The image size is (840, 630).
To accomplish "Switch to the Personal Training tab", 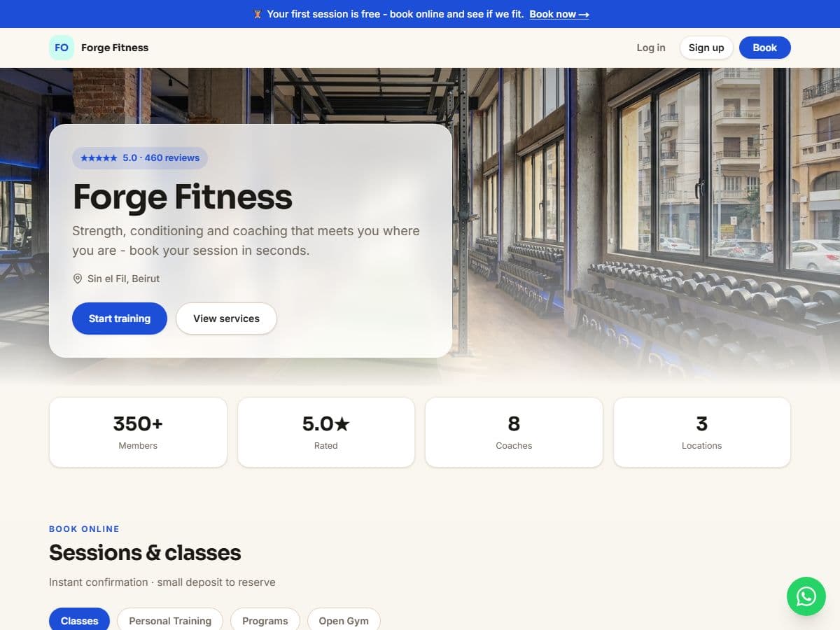I will coord(170,620).
